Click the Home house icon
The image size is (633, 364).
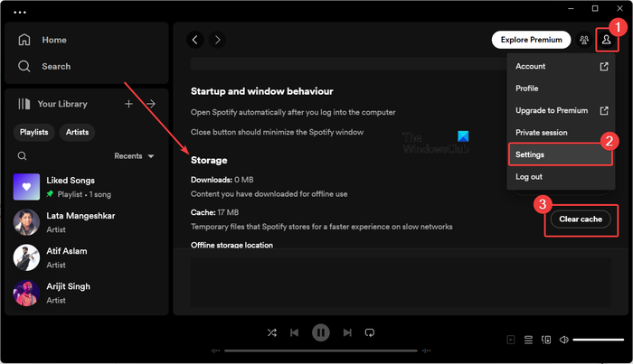pos(24,40)
